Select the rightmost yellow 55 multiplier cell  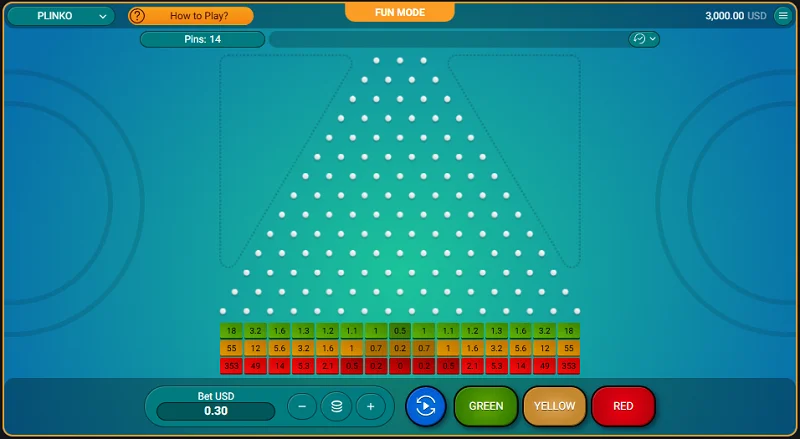click(x=568, y=348)
